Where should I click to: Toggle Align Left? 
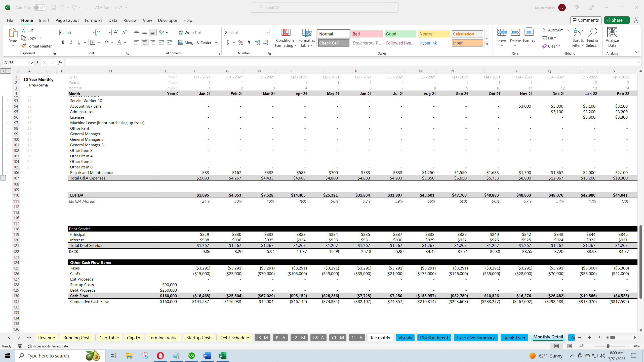tap(136, 42)
